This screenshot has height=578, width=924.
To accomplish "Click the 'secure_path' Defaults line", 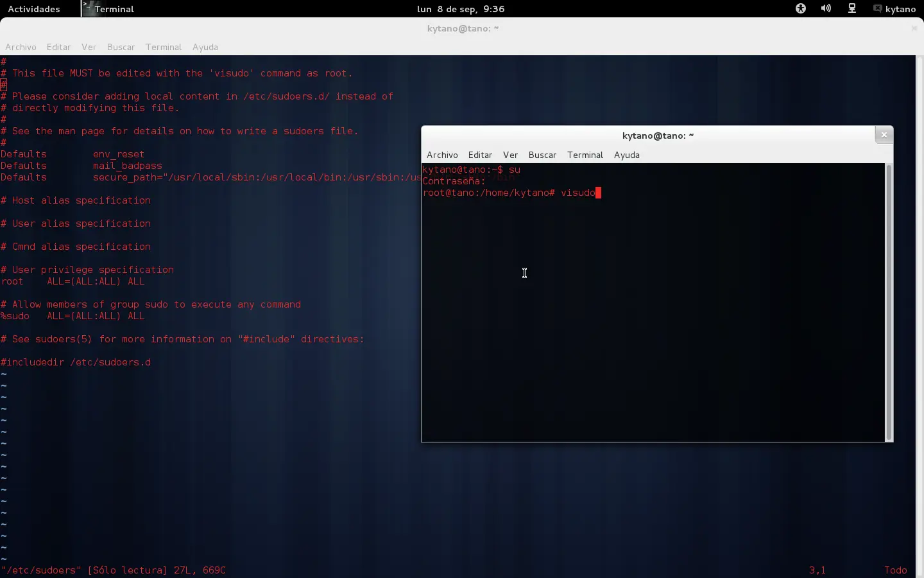I will [x=210, y=177].
